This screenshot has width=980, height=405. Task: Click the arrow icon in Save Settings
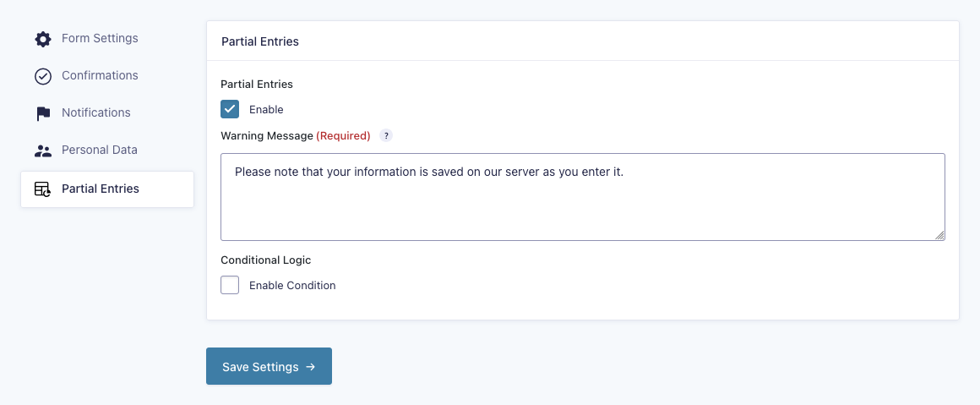[x=310, y=367]
